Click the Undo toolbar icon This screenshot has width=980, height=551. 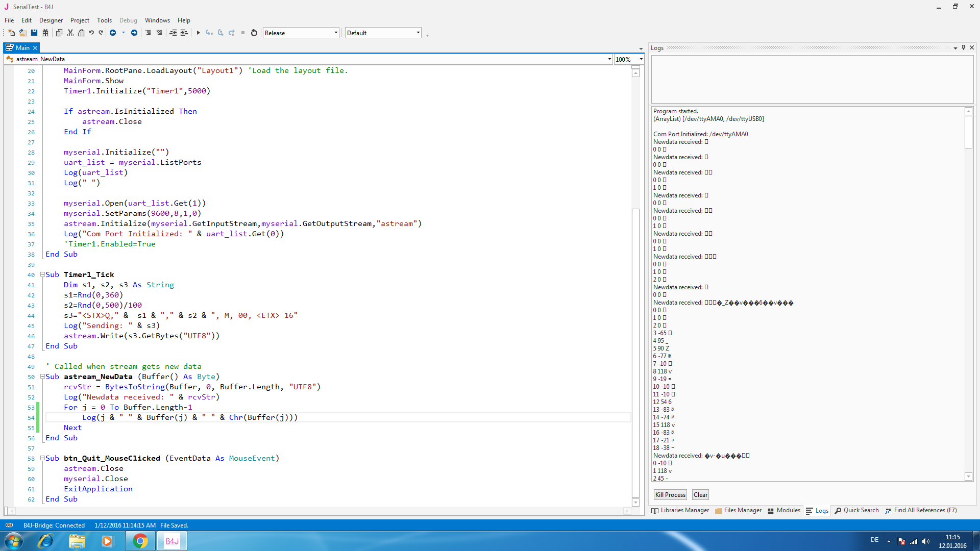click(91, 33)
